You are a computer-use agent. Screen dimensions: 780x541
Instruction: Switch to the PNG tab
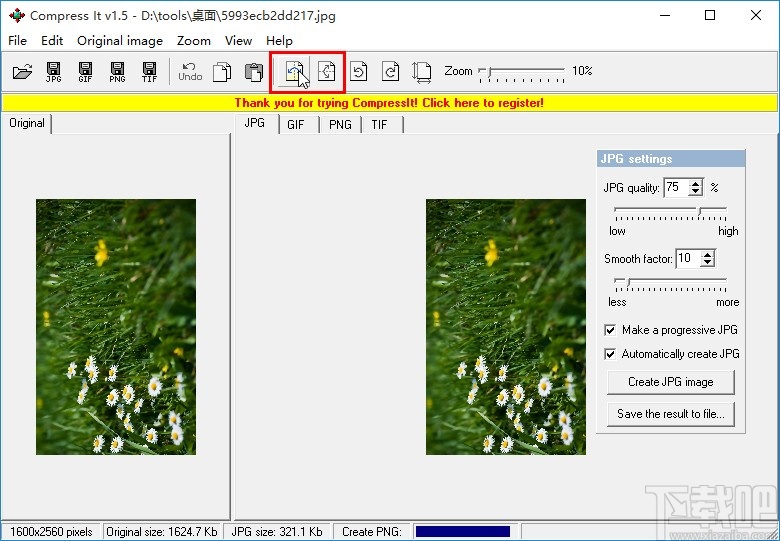pyautogui.click(x=340, y=125)
